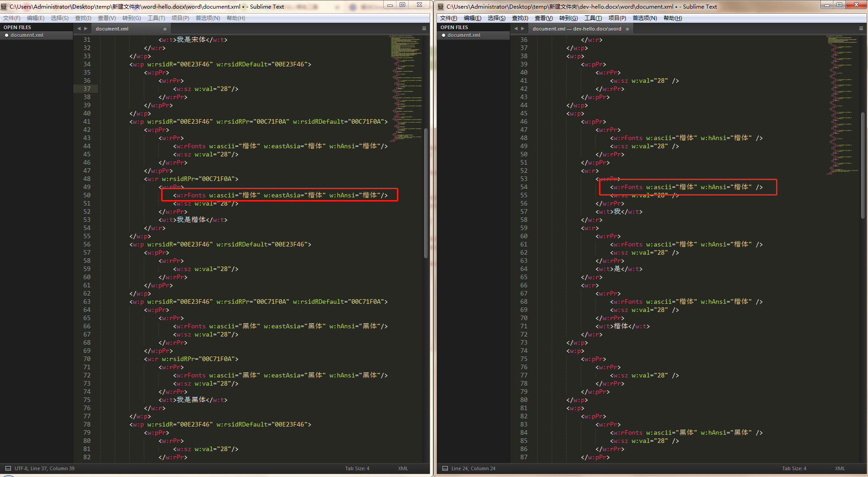868x477 pixels.
Task: Open 转到(G) menu in right Sublime window
Action: click(569, 18)
